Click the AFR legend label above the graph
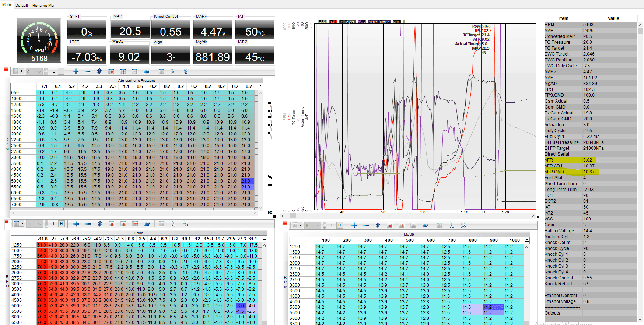644x325 pixels. tap(362, 22)
